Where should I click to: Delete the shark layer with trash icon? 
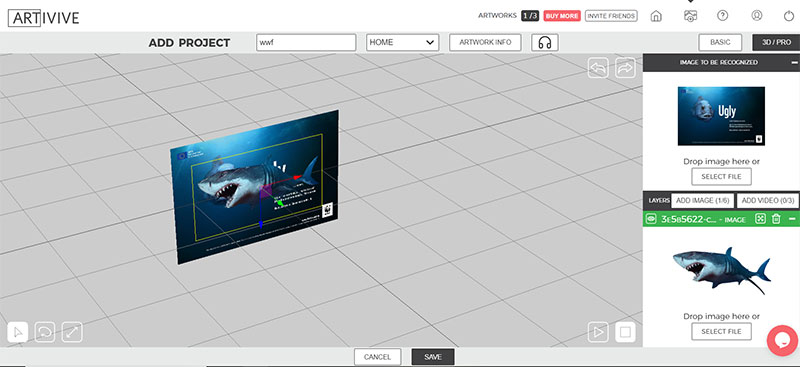click(776, 219)
